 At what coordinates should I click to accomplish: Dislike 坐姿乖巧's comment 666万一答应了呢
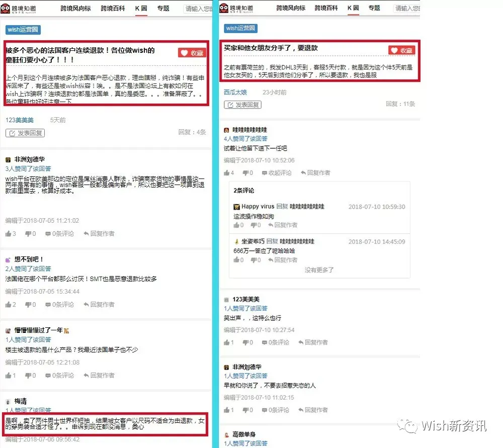tap(256, 260)
